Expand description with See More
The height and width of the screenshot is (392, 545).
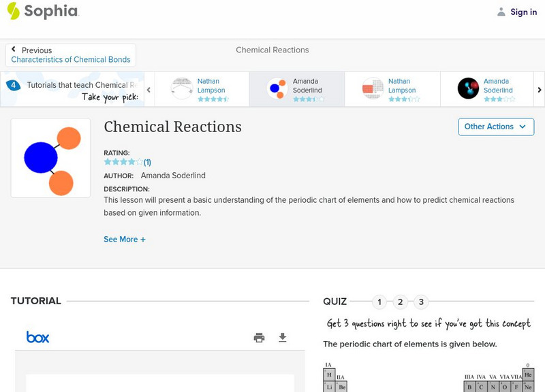[125, 240]
